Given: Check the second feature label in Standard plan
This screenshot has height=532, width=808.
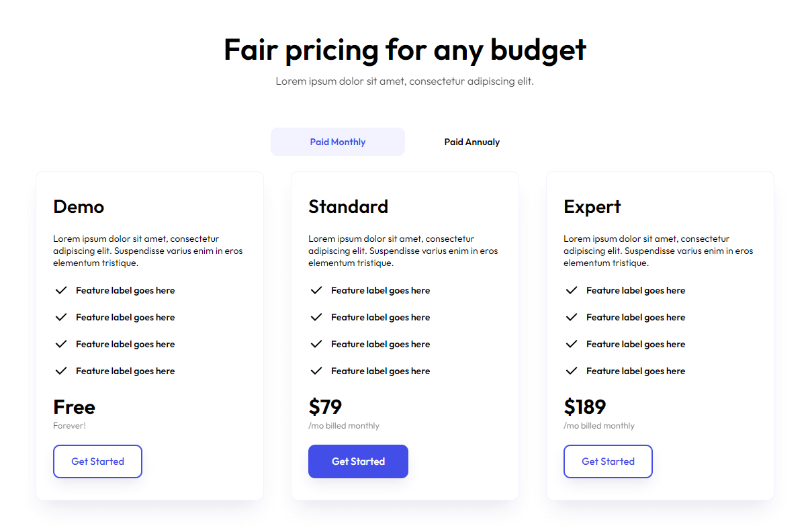Looking at the screenshot, I should click(380, 316).
